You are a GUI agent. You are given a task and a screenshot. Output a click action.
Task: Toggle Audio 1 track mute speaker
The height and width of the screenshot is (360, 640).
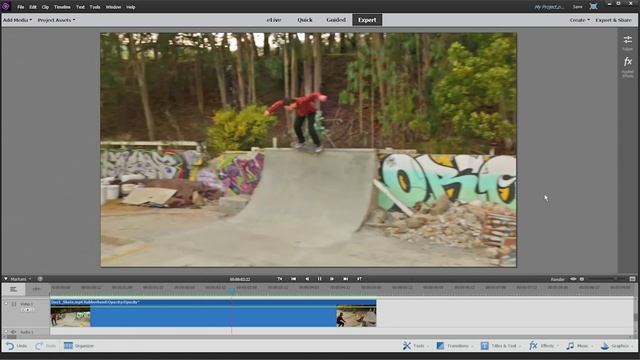[x=13, y=332]
